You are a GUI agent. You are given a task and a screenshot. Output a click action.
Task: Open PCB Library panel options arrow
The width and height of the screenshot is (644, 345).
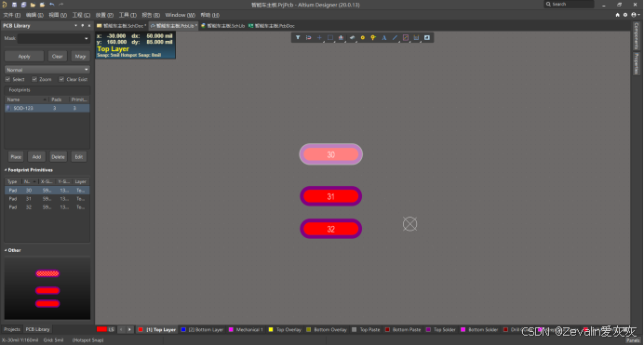[75, 25]
